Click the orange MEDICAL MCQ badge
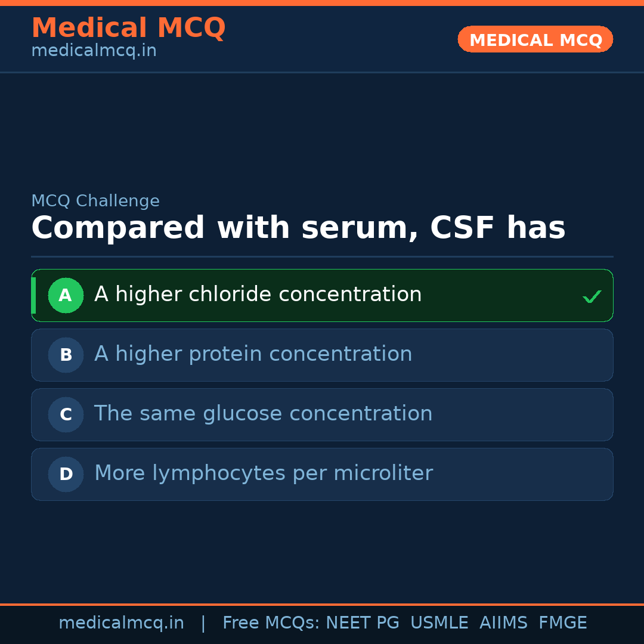 [535, 39]
